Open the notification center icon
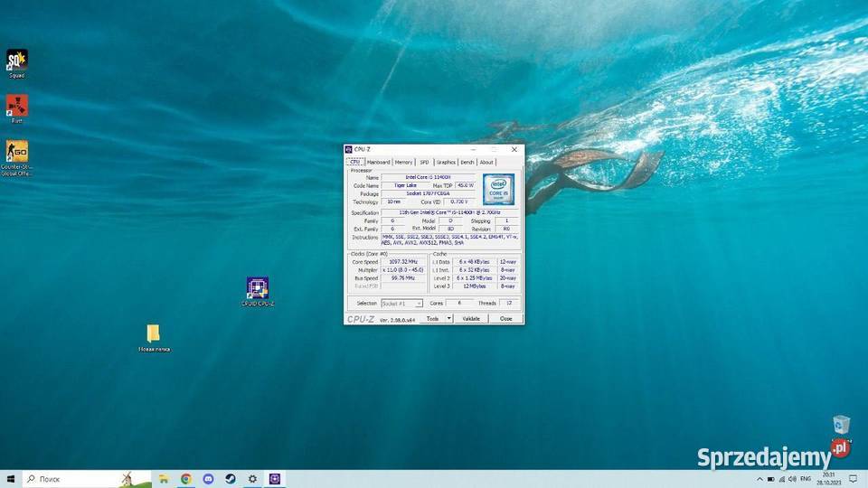Image resolution: width=868 pixels, height=488 pixels. pos(854,479)
